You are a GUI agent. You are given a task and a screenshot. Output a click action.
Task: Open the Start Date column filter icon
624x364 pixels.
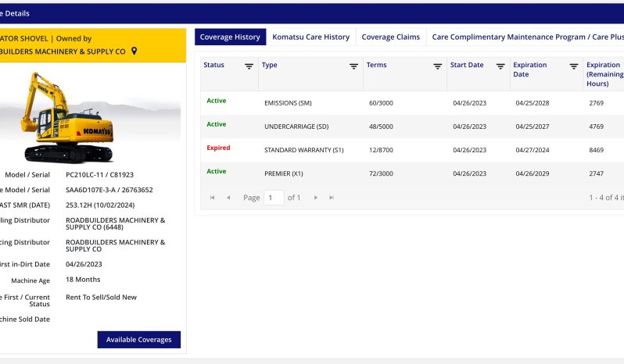(x=500, y=66)
